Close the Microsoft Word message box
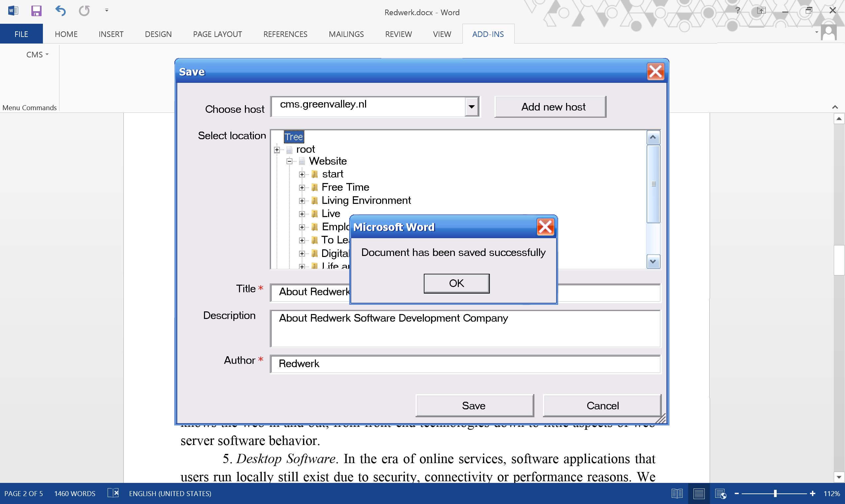 pos(545,227)
